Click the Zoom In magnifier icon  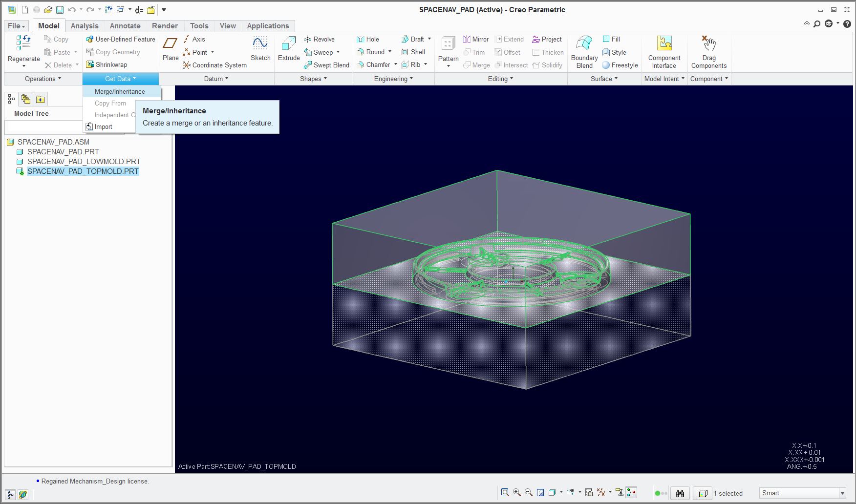[517, 493]
